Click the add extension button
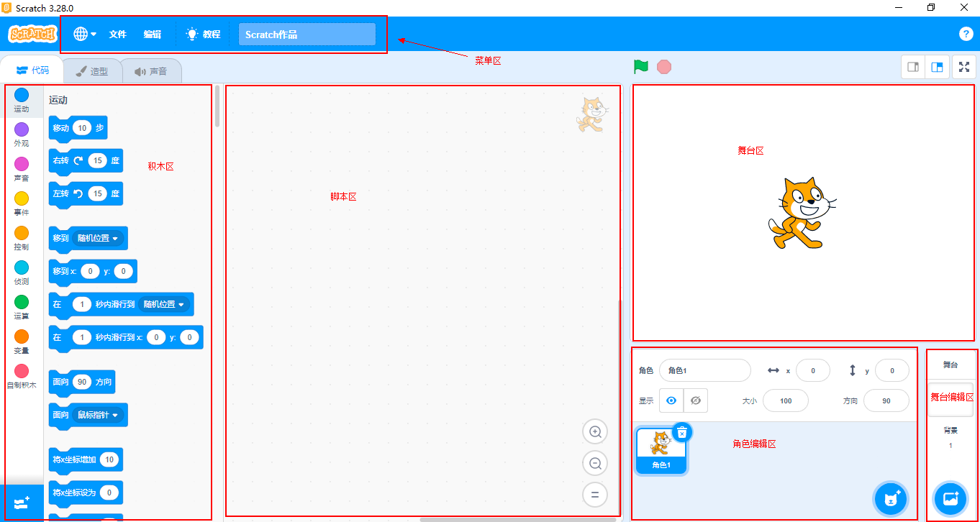This screenshot has width=980, height=522. (x=22, y=503)
